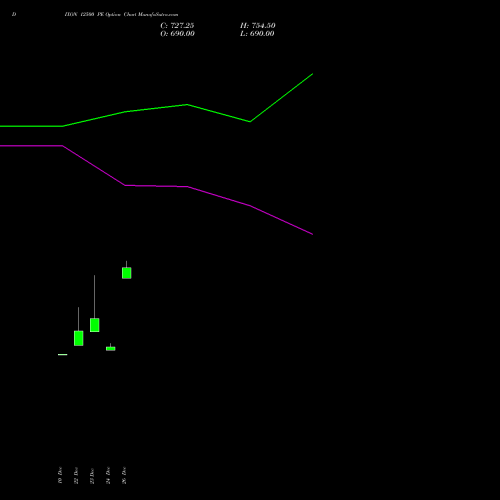This screenshot has width=500, height=500.
Task: Select the 19 Dec flat candlestick
Action: (63, 354)
